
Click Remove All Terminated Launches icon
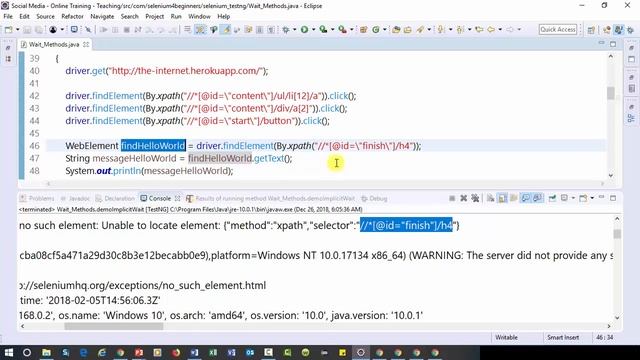(x=475, y=198)
